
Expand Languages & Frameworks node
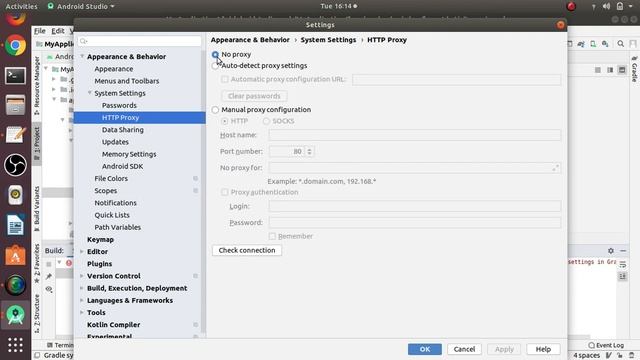(82, 300)
